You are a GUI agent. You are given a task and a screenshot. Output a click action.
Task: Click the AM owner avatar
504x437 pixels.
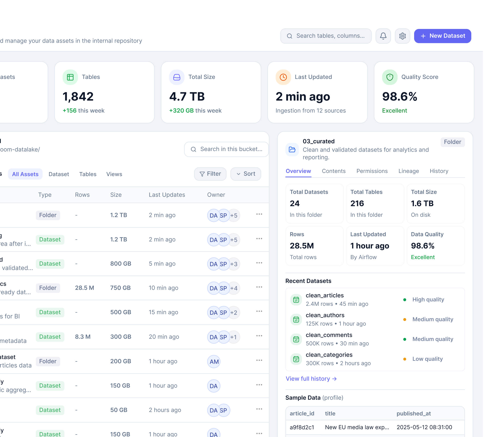point(214,362)
